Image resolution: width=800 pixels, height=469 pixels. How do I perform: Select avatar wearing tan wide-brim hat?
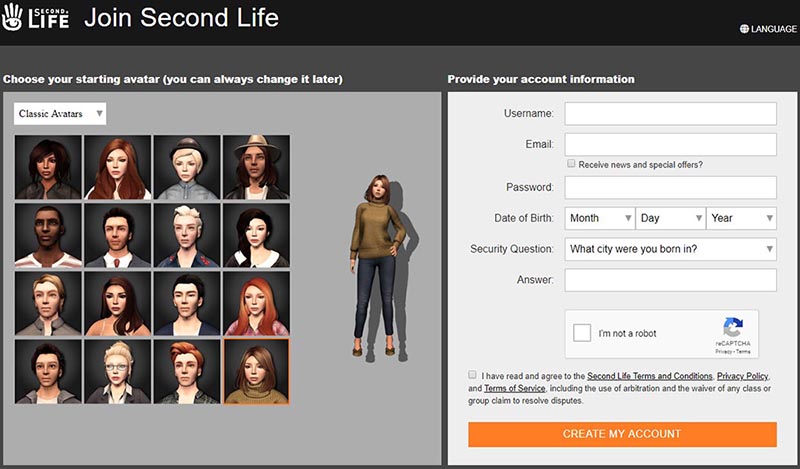(257, 167)
